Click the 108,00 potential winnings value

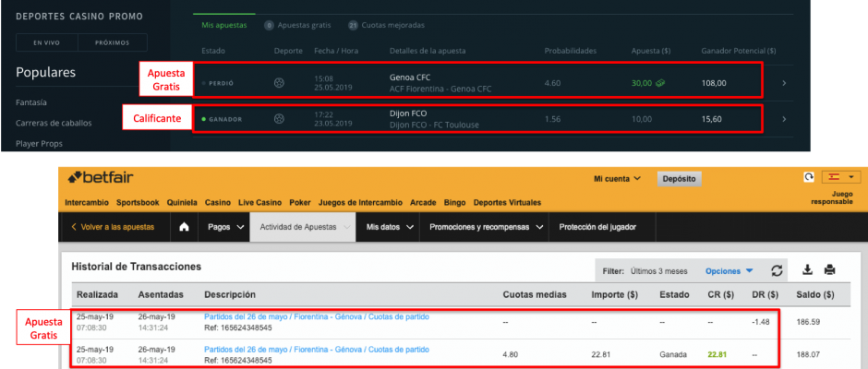coord(714,83)
